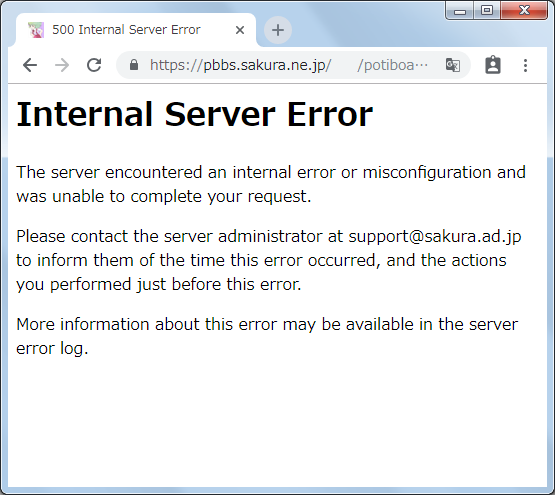555x495 pixels.
Task: Close the 500 Internal Server Error tab
Action: pos(240,30)
